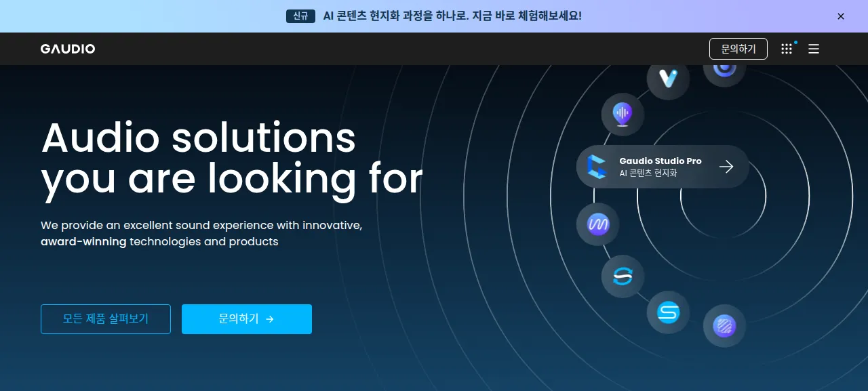Open the Gaudio Studio Pro card
Image resolution: width=868 pixels, height=391 pixels.
tap(663, 167)
